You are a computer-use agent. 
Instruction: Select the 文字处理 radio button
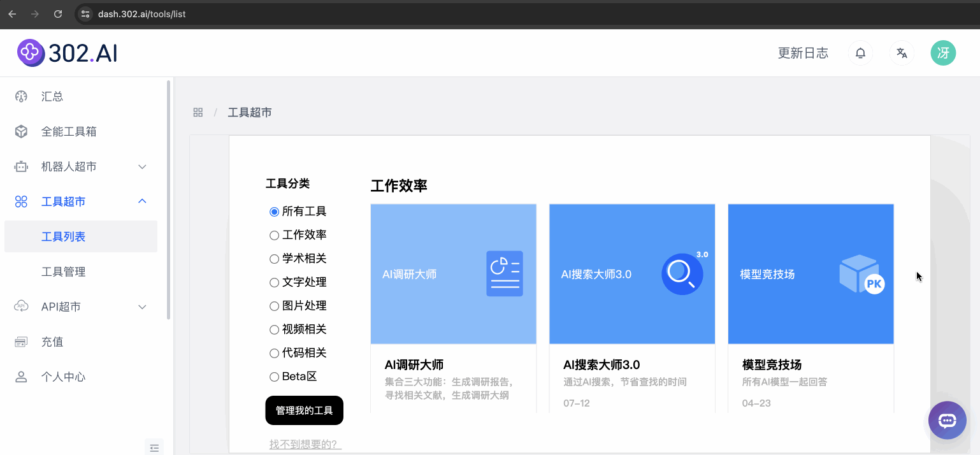[274, 282]
